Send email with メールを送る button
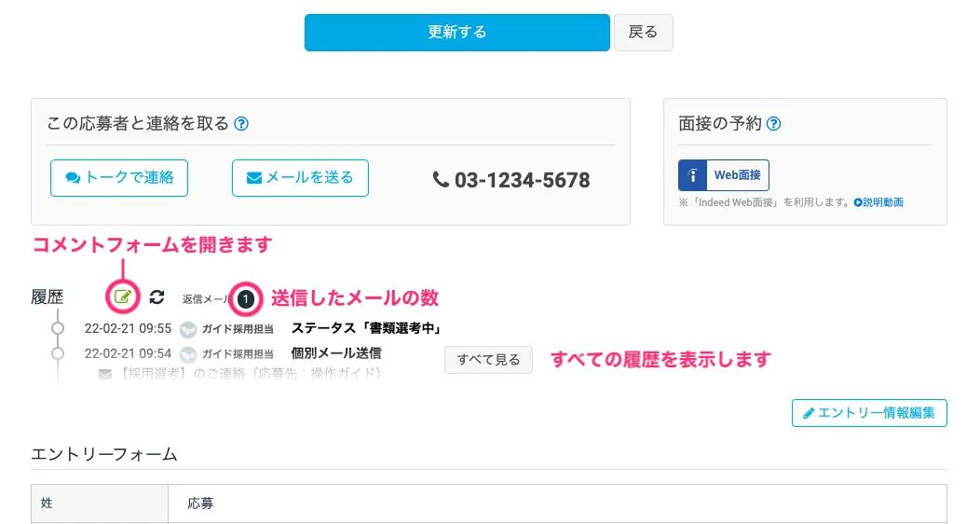Screen dimensions: 980x524 (300, 178)
